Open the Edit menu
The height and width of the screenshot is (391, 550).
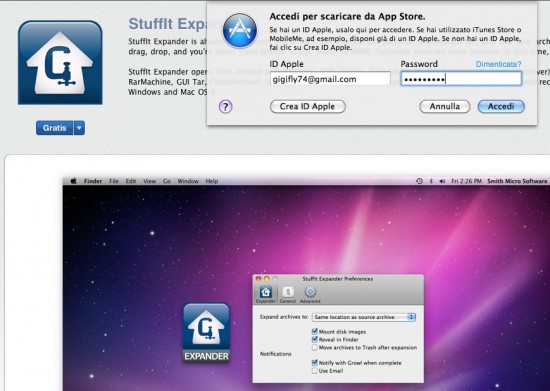131,181
